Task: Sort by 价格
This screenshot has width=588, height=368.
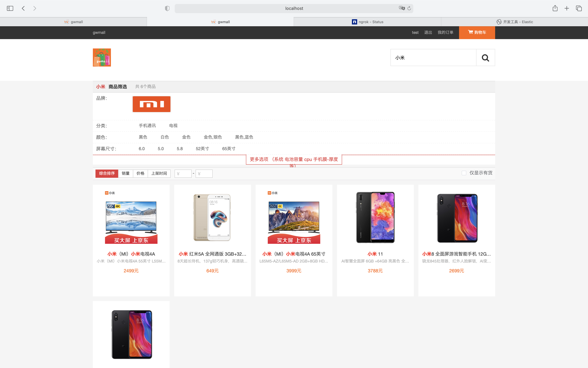Action: [140, 173]
